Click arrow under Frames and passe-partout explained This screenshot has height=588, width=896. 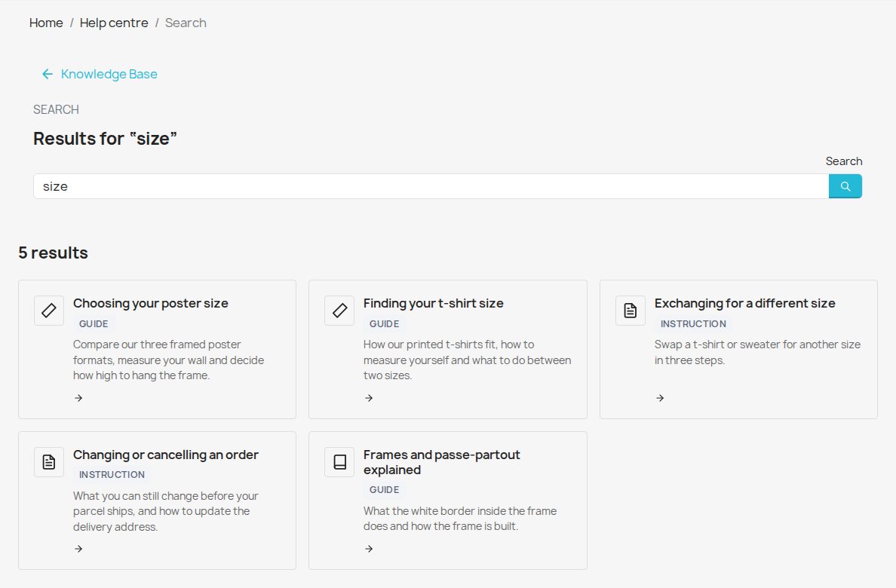pyautogui.click(x=369, y=549)
